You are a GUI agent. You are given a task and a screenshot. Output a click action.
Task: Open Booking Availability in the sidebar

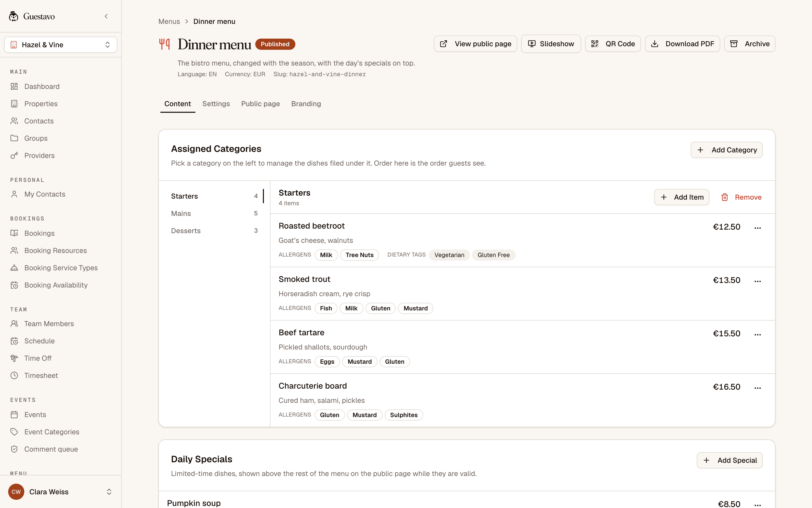(x=60, y=285)
